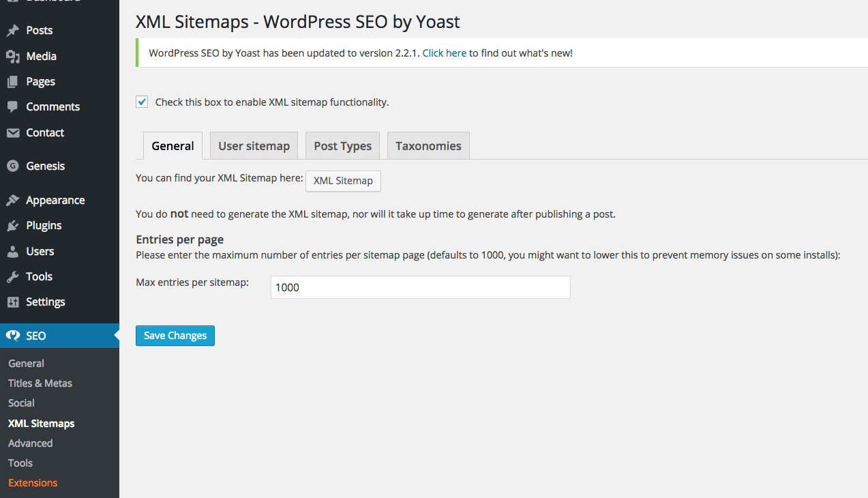Click the page title 'XML Sitemaps - WordPress SEO by Yoast'
Image resolution: width=868 pixels, height=498 pixels.
[x=298, y=22]
